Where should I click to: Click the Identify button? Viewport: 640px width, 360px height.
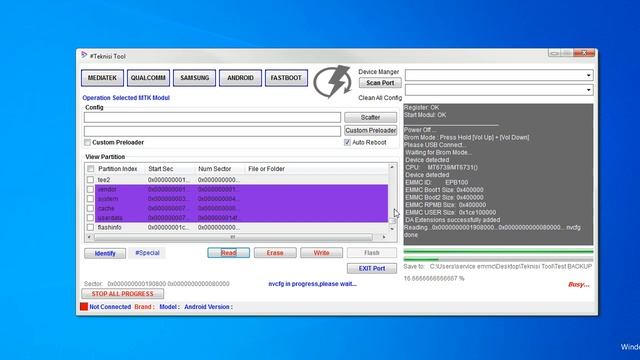[105, 253]
